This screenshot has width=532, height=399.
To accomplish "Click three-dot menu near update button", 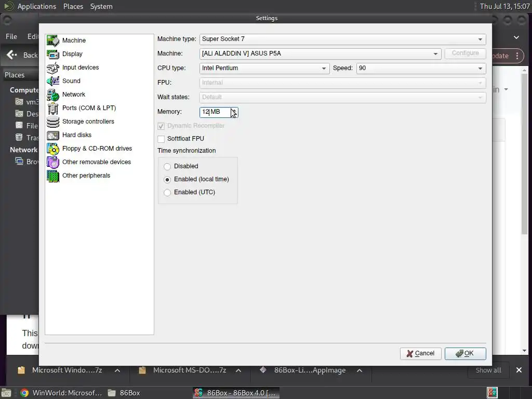I will tap(517, 56).
